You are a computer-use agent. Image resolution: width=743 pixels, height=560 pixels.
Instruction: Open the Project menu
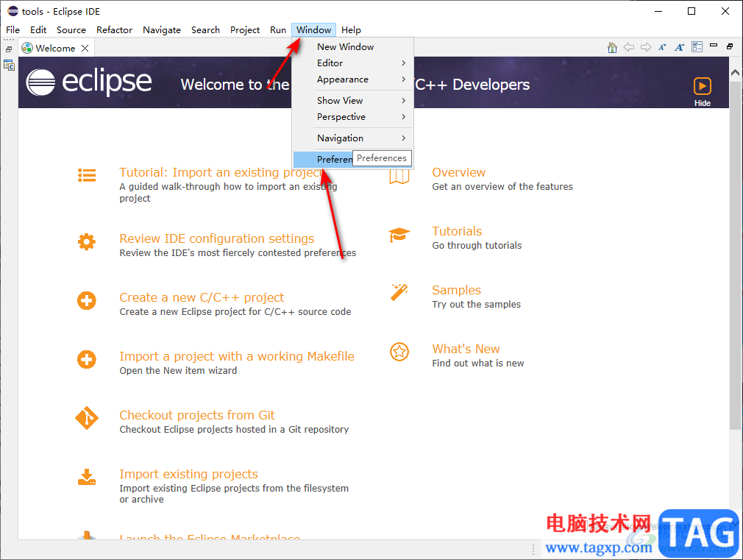tap(245, 30)
